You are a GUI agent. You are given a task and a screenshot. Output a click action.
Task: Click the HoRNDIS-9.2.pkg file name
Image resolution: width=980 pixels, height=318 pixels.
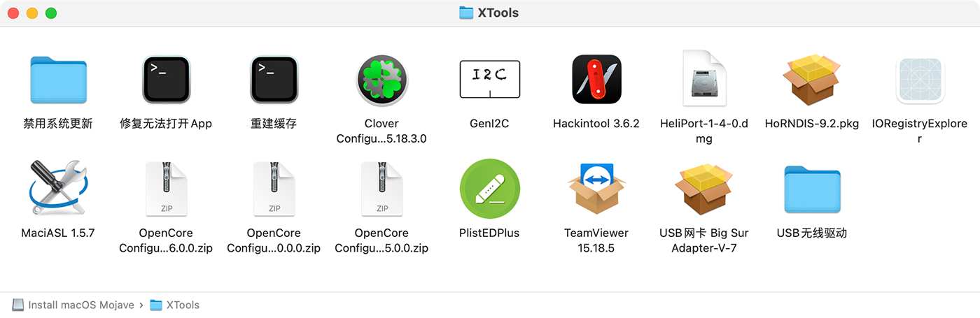(812, 124)
